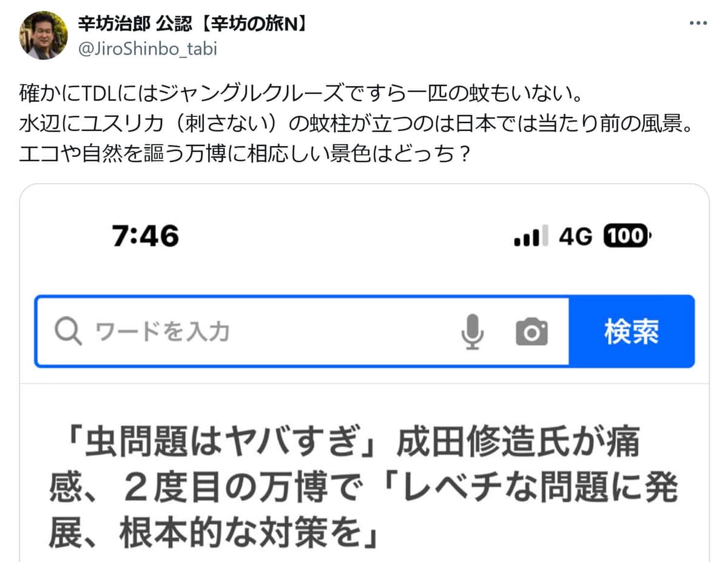Click the profile avatar photo
The image size is (728, 562).
[44, 35]
